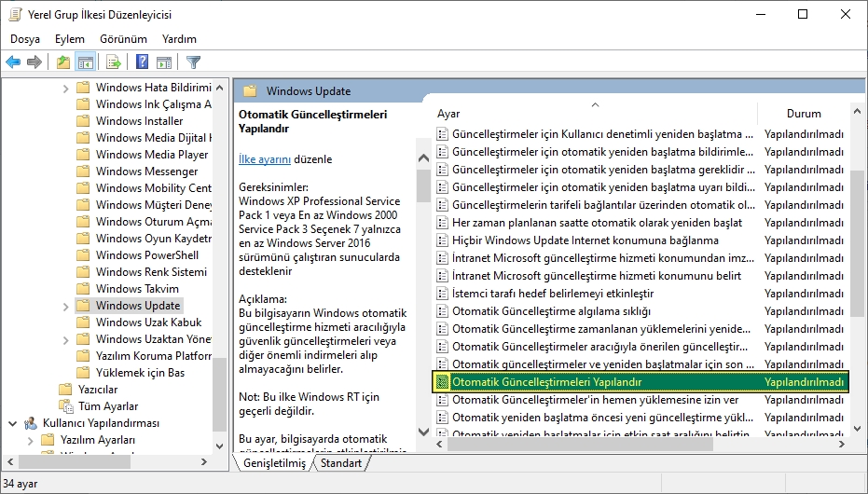This screenshot has height=494, width=868.
Task: Click the Yazıcılar folder icon
Action: coord(65,389)
